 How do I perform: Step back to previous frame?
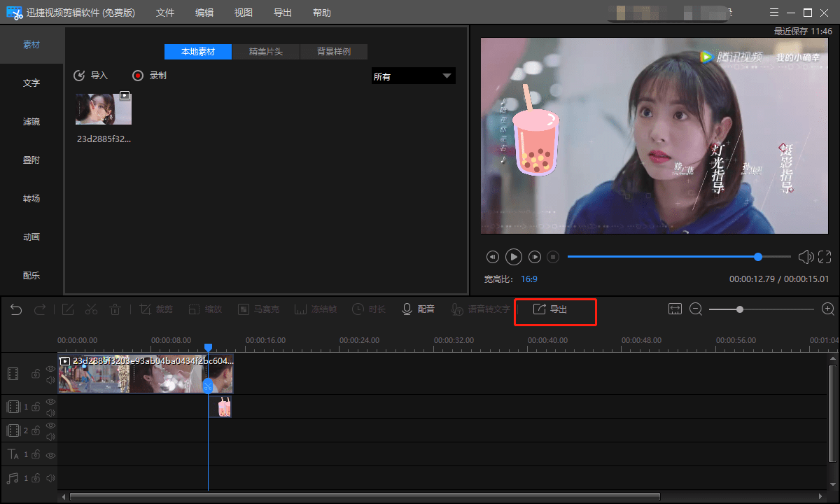[493, 257]
